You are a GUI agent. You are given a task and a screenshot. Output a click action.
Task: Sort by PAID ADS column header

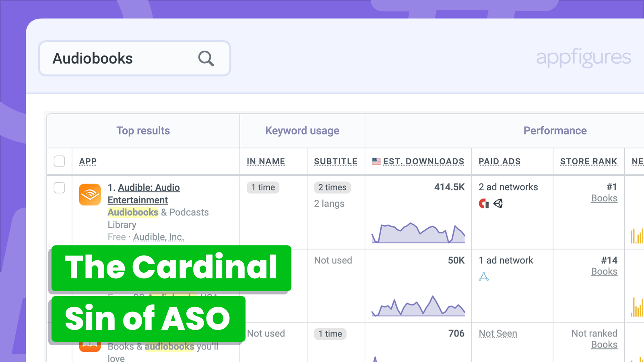[x=500, y=161]
